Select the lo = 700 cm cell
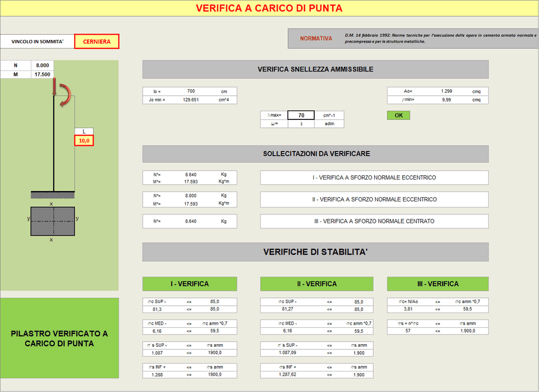Screen dimensions: 539x392 (x=189, y=92)
